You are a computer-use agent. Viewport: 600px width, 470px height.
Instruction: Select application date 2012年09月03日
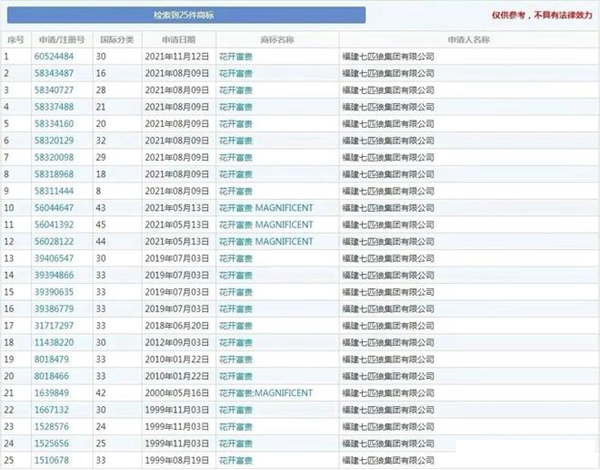177,343
